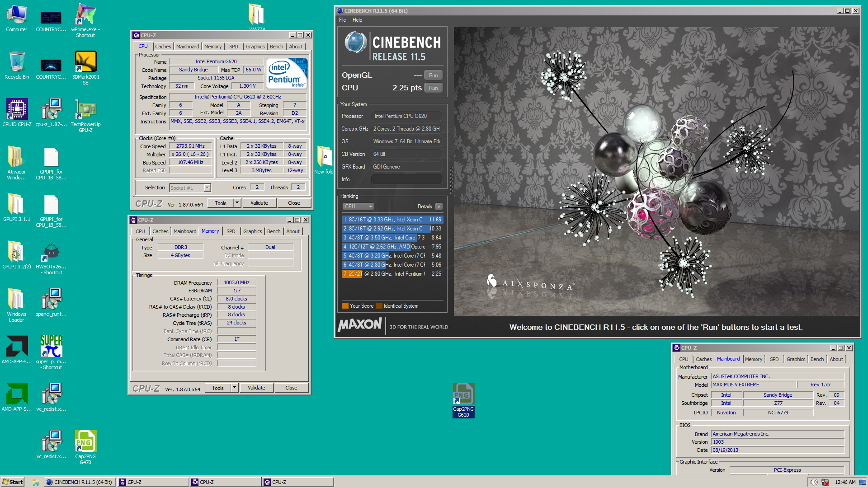The image size is (868, 488).
Task: Select ranking row 7 Intel Pentium 2.25
Action: (x=392, y=274)
